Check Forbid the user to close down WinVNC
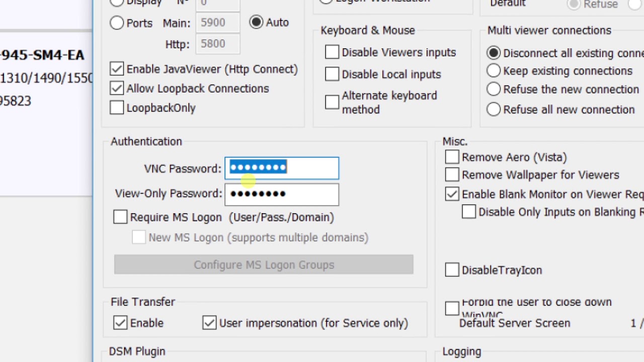The width and height of the screenshot is (644, 362). click(x=452, y=308)
